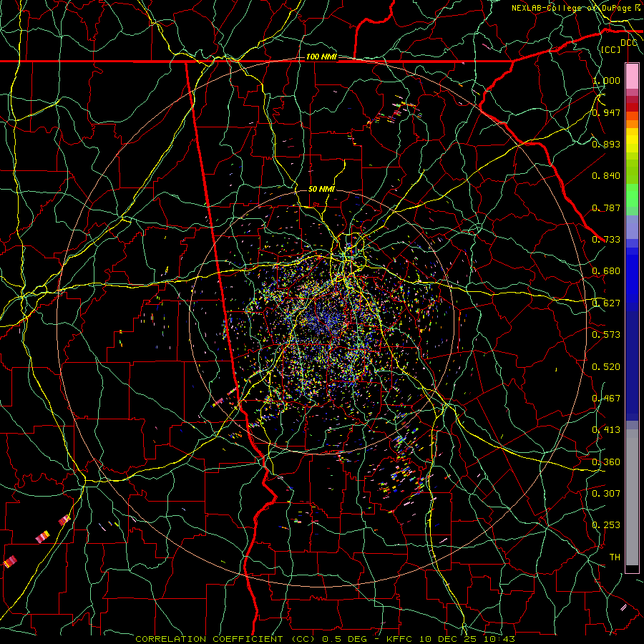Screen dimensions: 644x644
Task: Select the 0.680 scale value
Action: tap(606, 271)
